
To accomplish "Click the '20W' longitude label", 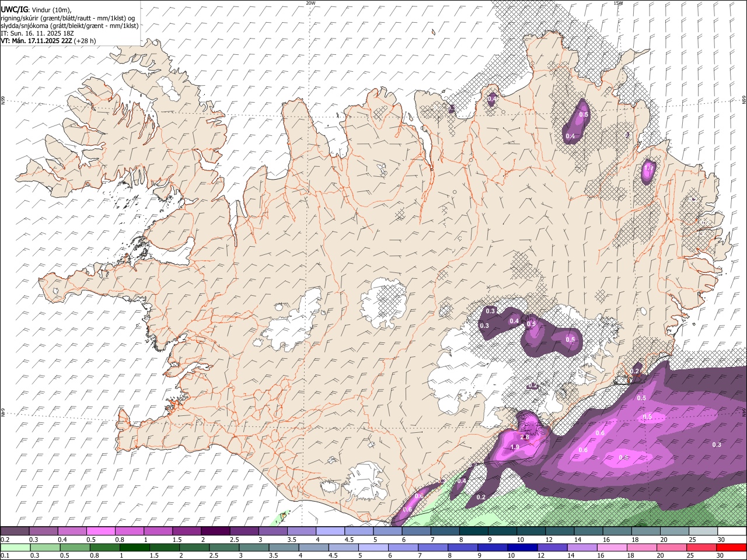I will pyautogui.click(x=310, y=3).
